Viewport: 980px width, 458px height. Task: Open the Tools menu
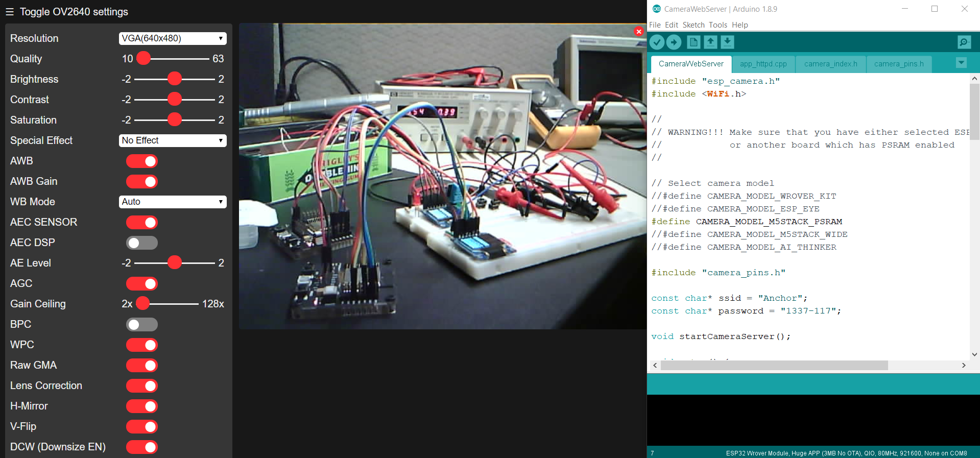[x=718, y=25]
